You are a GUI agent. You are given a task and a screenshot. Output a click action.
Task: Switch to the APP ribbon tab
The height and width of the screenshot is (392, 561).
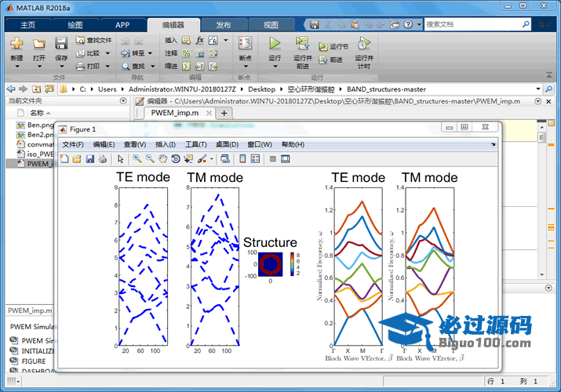pos(122,25)
